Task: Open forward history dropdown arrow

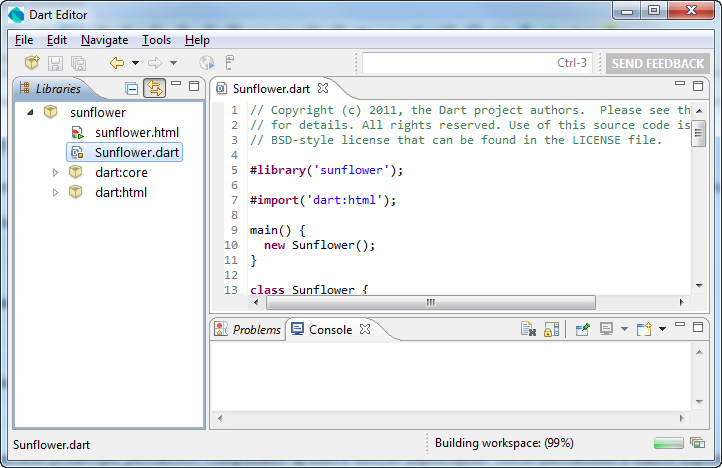Action: [174, 63]
